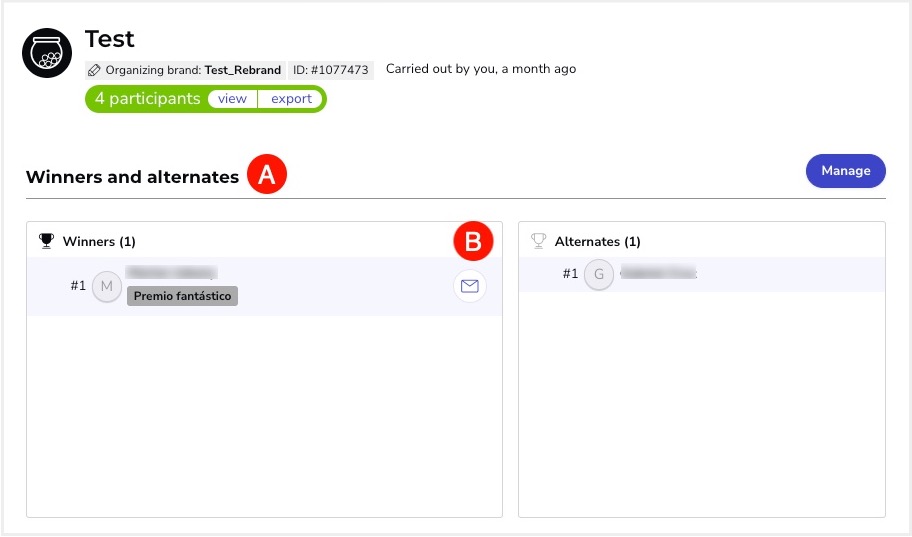This screenshot has width=912, height=537.
Task: Click the Alternates (1) heading
Action: coord(597,241)
